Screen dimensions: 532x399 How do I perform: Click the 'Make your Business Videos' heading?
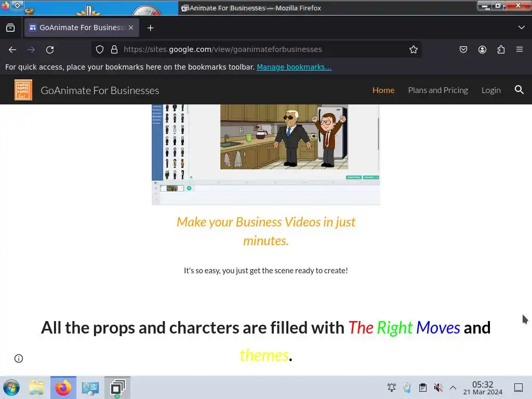(x=265, y=231)
